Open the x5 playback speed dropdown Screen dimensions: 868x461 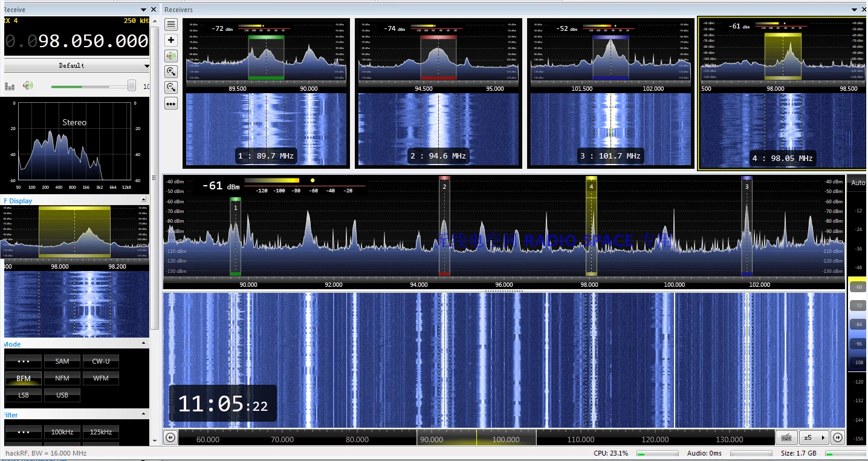[x=814, y=437]
